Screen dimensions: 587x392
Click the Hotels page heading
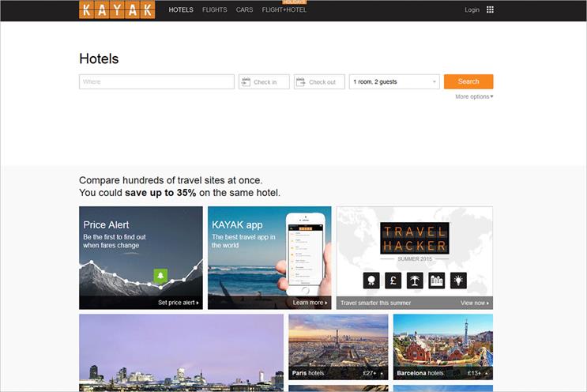coord(99,58)
